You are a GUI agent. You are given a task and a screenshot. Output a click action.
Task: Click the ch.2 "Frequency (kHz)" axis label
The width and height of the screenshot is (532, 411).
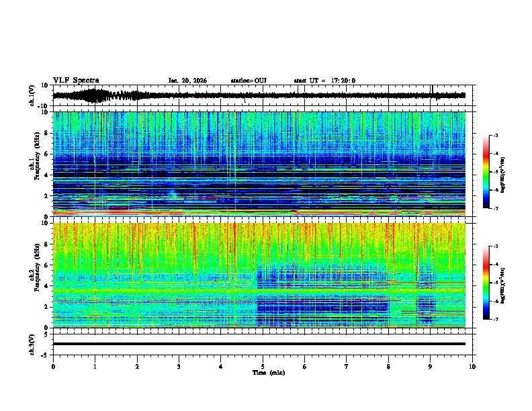38,267
